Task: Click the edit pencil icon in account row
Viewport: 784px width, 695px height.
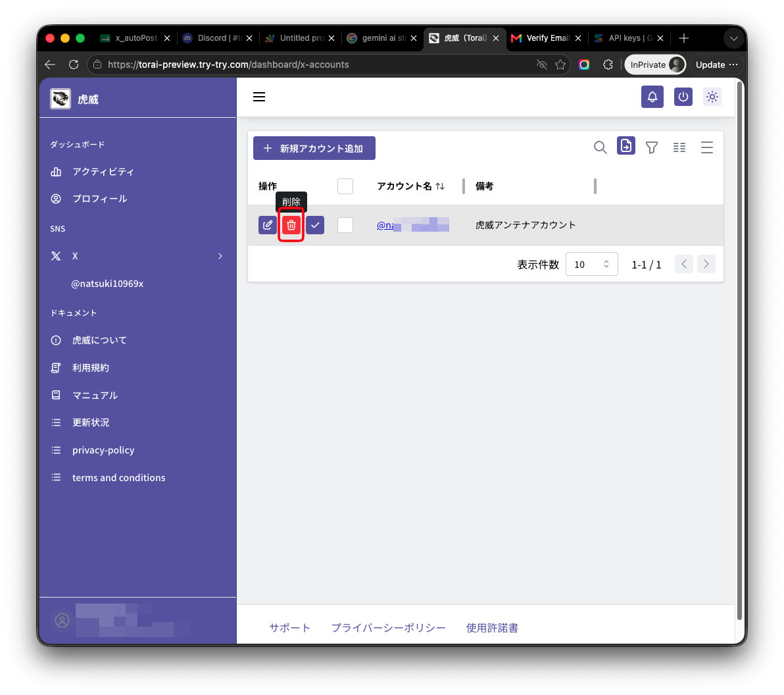Action: click(268, 225)
